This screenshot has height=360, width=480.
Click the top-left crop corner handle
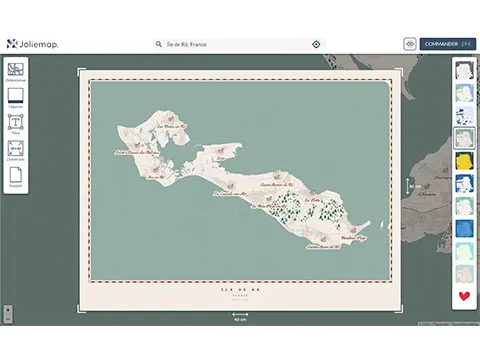pos(81,72)
